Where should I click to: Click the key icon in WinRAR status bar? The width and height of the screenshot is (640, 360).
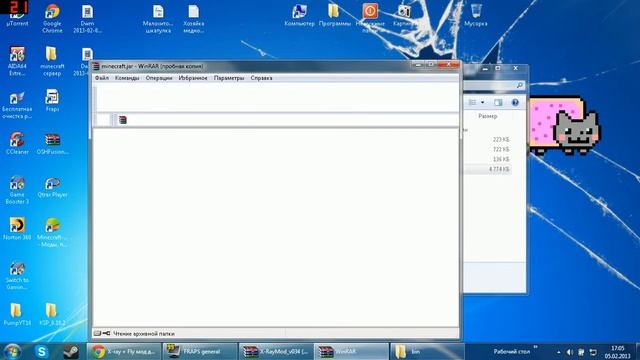106,333
